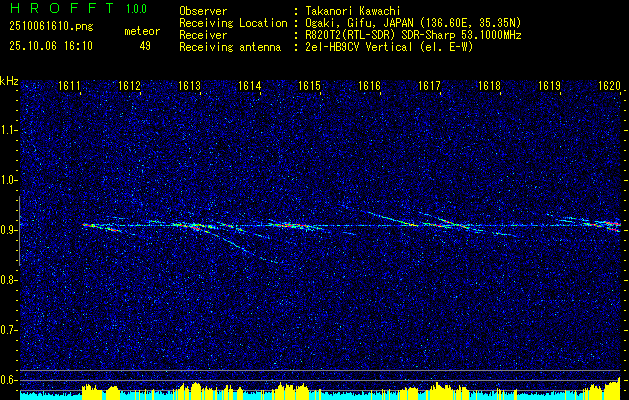Image resolution: width=629 pixels, height=400 pixels.
Task: Click the meteor count value 49
Action: [145, 46]
